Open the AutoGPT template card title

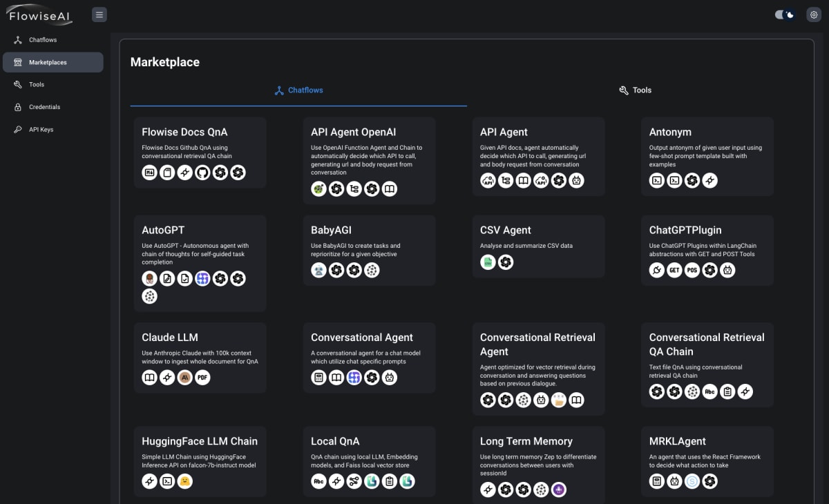(163, 230)
